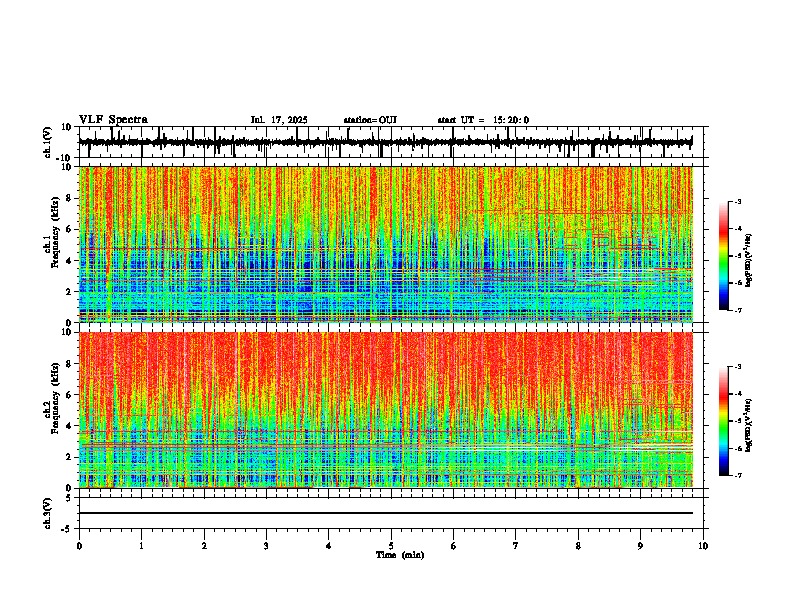Click the "-3" tick on ch.1 colorbar
This screenshot has height=612, width=792.
737,201
